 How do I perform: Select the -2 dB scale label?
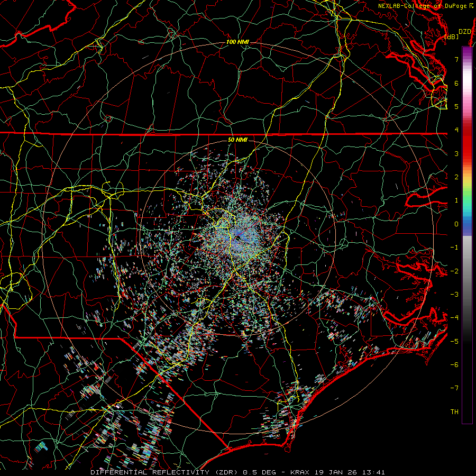point(454,271)
